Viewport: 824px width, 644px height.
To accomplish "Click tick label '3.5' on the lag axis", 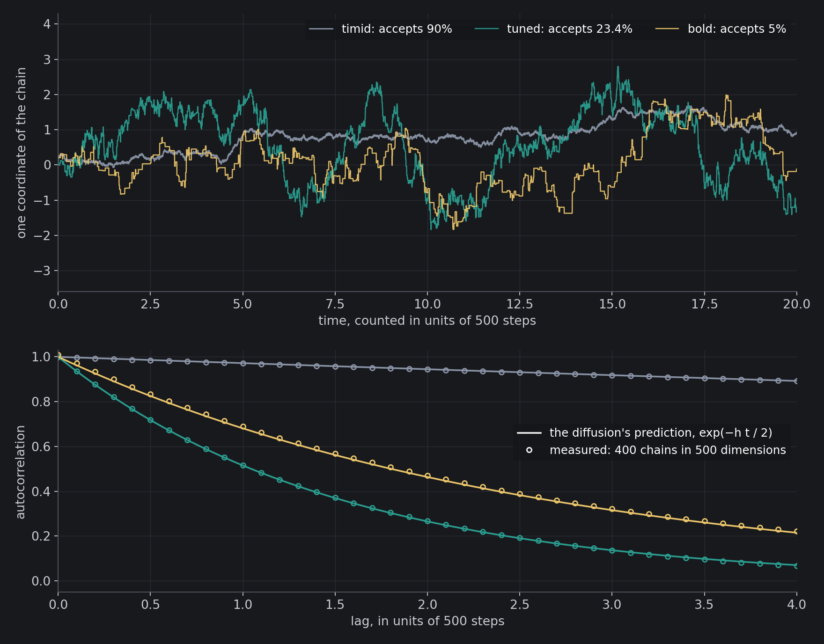I will [705, 605].
